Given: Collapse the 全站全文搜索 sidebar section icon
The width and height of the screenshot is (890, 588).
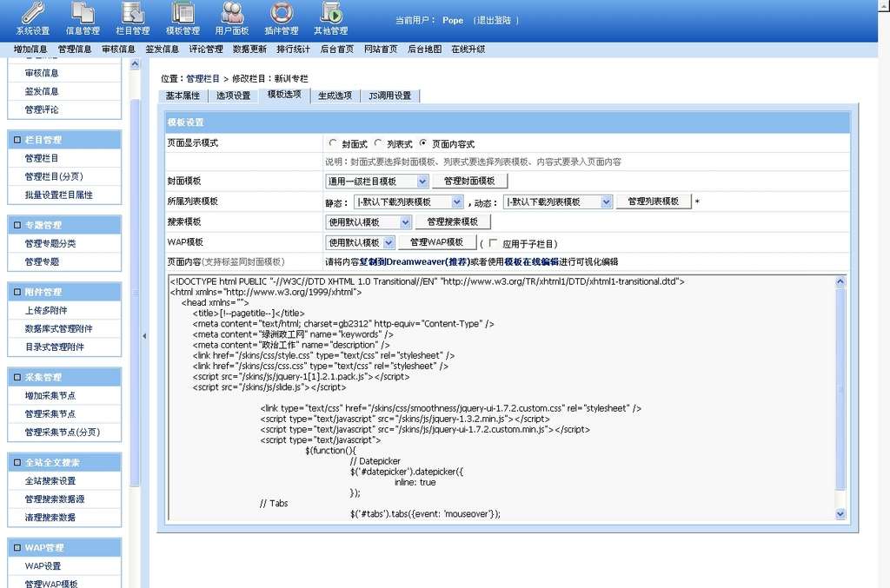Looking at the screenshot, I should pyautogui.click(x=17, y=462).
